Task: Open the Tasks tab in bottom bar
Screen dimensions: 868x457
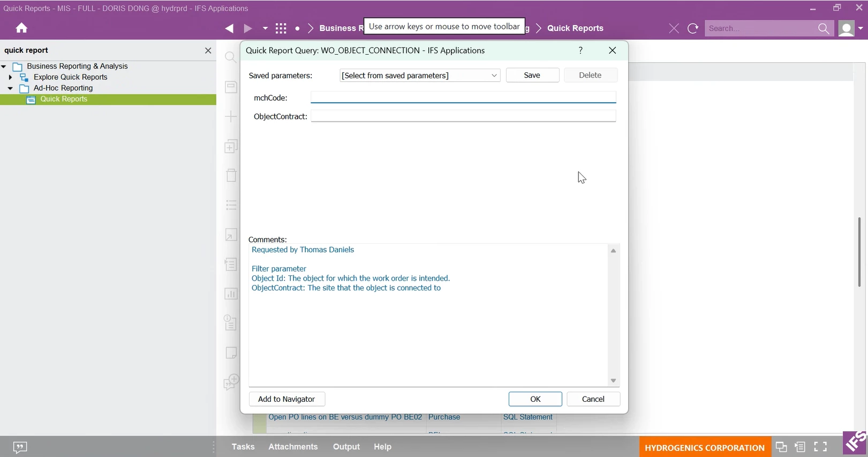Action: [243, 447]
